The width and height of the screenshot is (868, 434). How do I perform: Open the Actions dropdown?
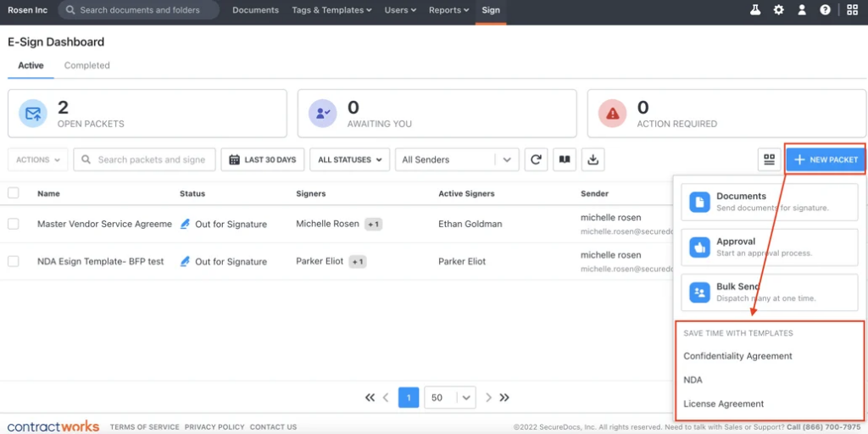coord(37,159)
